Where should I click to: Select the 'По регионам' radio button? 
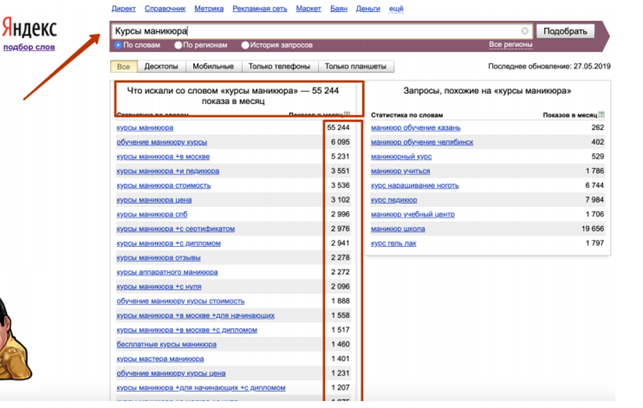[177, 45]
